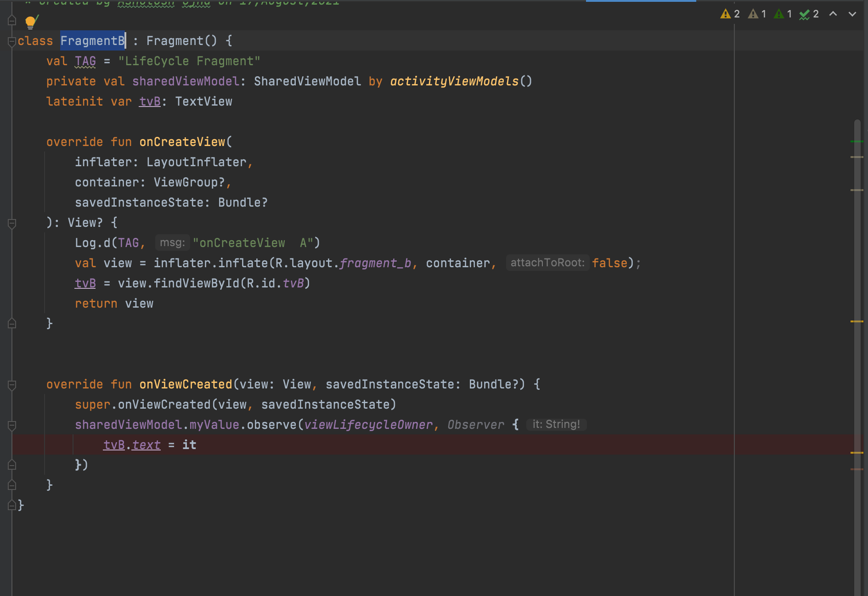Click the return keyword in onCreateView

[96, 304]
